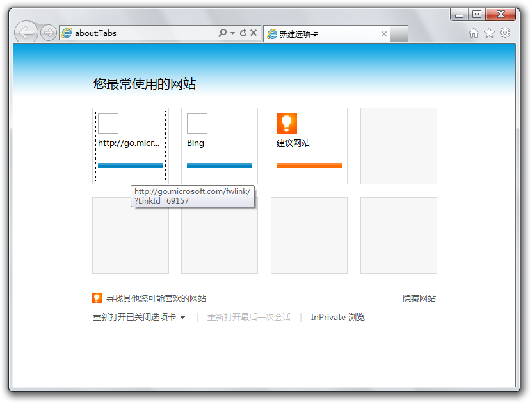Image resolution: width=532 pixels, height=404 pixels.
Task: Click the blue activity bar on Bing tile
Action: coord(220,165)
